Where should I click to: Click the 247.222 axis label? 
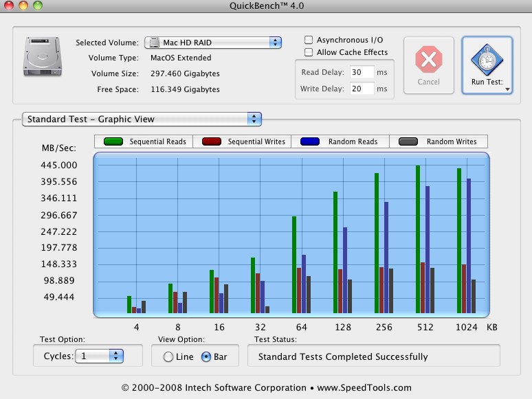coord(59,231)
